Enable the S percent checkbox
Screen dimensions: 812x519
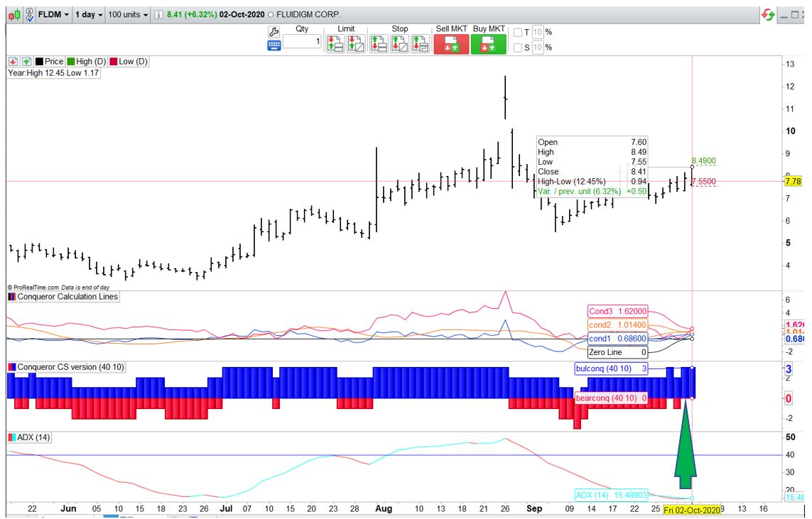(517, 48)
